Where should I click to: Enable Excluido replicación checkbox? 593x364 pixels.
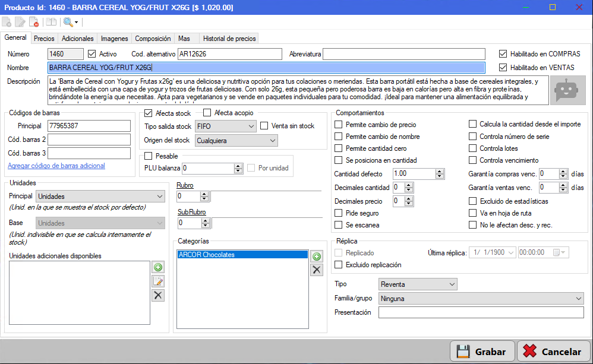(x=339, y=265)
